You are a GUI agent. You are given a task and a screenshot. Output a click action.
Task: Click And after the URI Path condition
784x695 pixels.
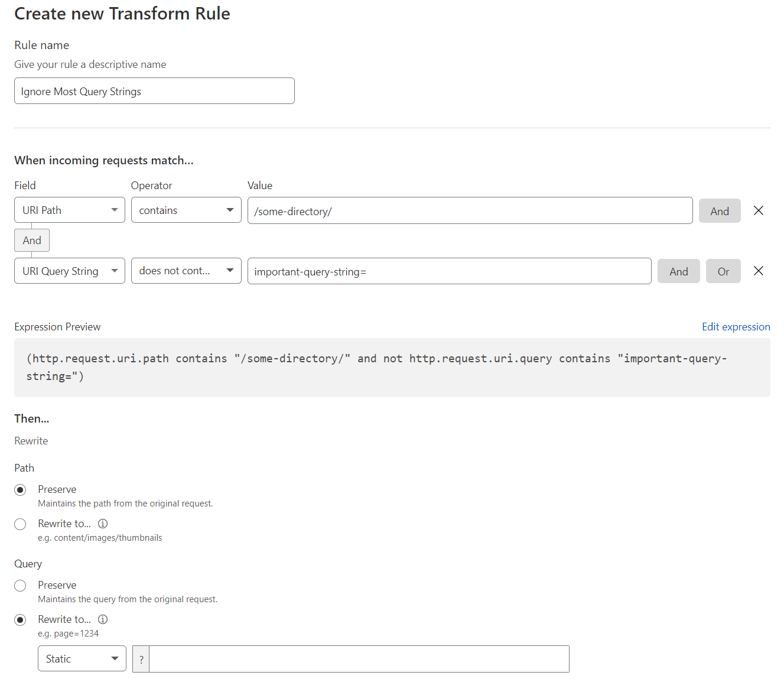tap(720, 210)
